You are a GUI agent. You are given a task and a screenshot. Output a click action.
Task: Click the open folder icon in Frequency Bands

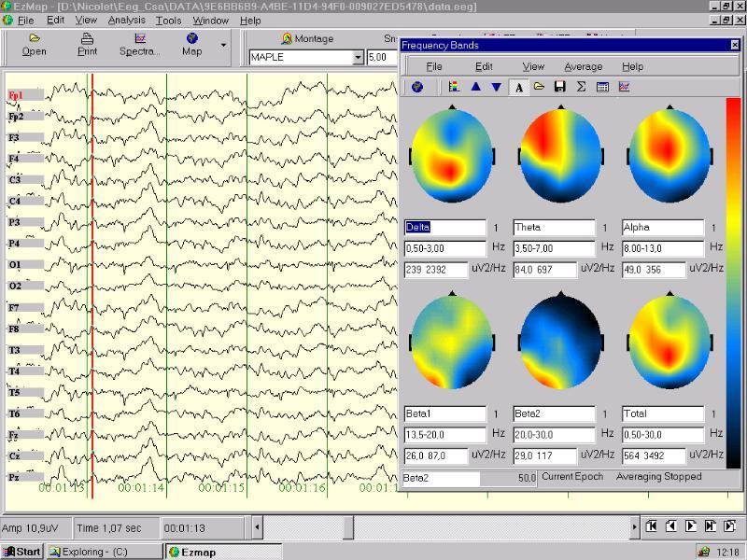pos(540,87)
